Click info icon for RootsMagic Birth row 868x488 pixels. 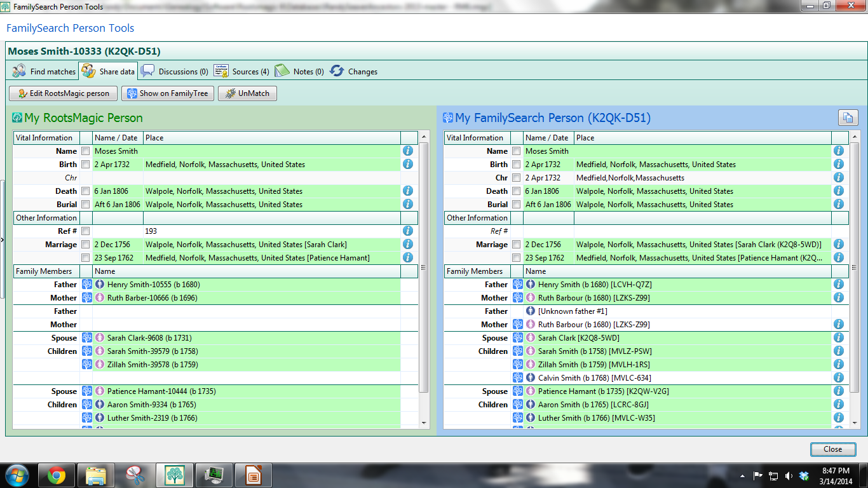click(408, 165)
